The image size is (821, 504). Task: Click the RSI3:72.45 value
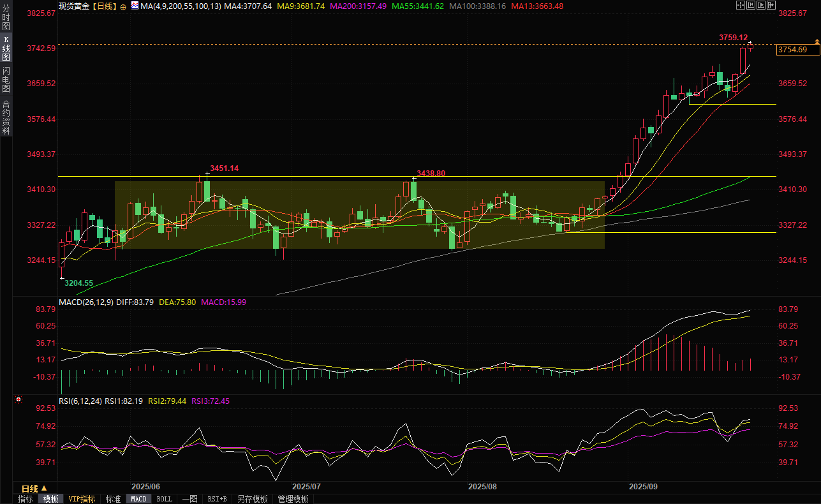click(210, 401)
